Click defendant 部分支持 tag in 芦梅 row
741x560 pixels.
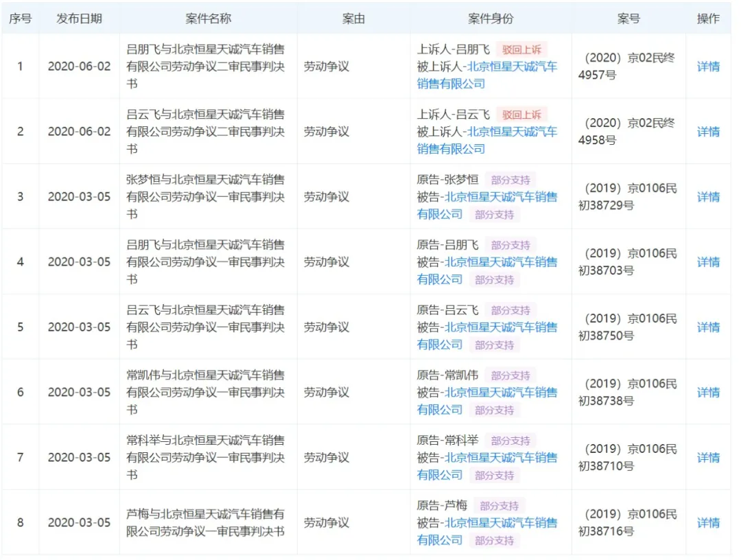click(x=494, y=541)
